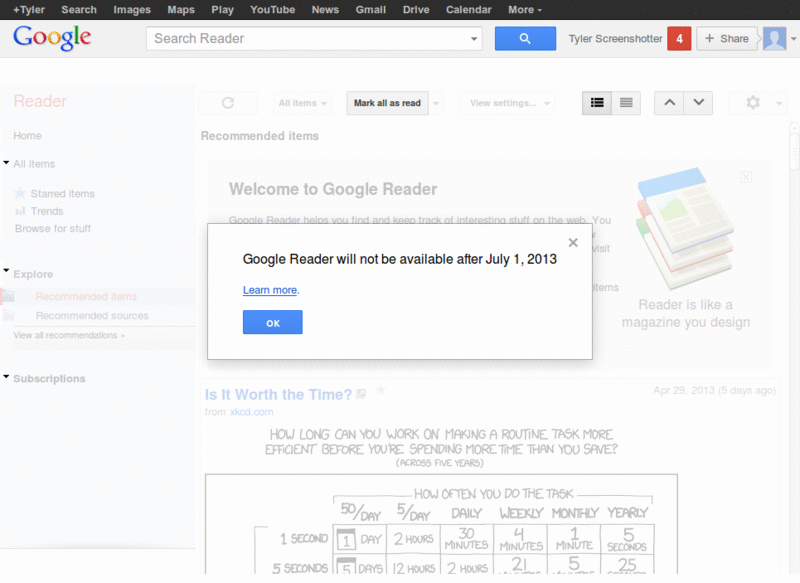Open the xkcd.com source link
The width and height of the screenshot is (800, 583).
click(251, 412)
